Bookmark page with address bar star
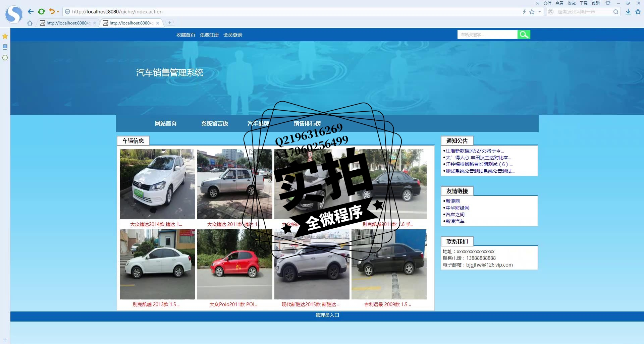 coord(532,12)
